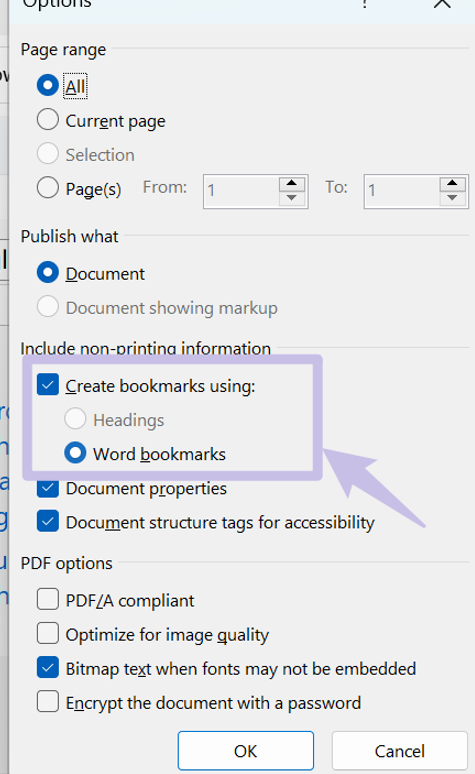
Task: Choose Word bookmarks radio option
Action: [75, 453]
